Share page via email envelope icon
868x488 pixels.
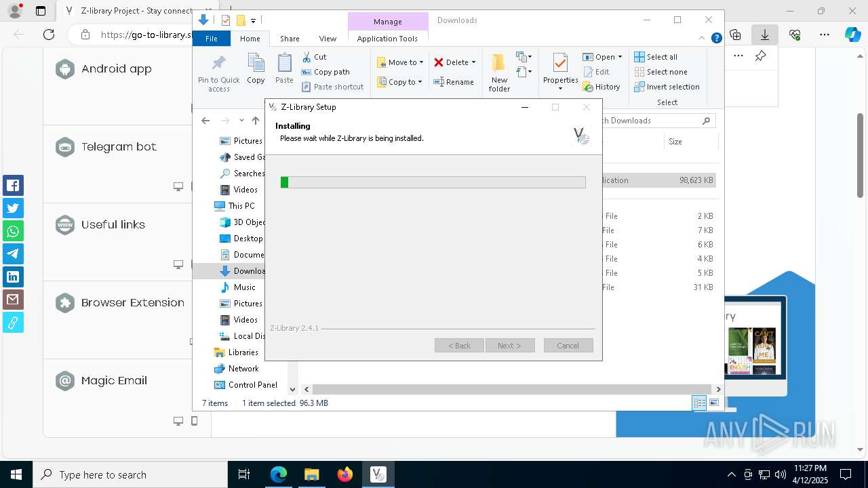[13, 300]
